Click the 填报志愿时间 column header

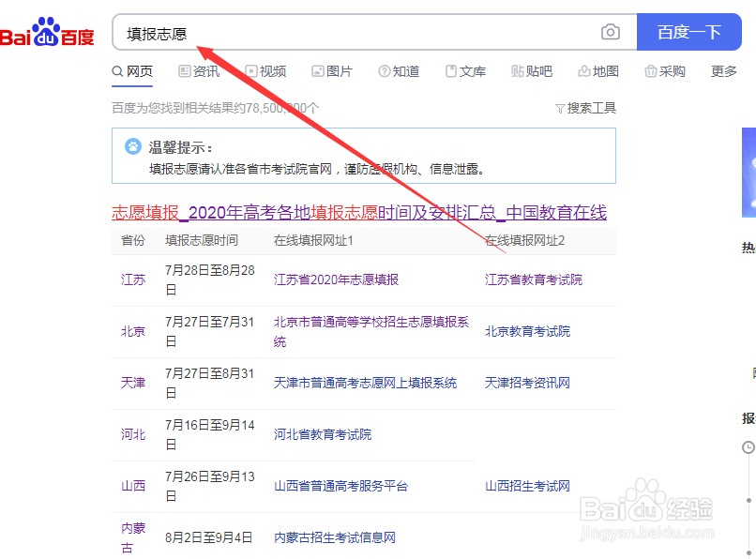(x=202, y=240)
